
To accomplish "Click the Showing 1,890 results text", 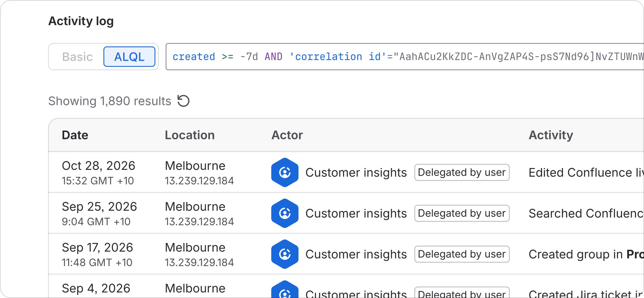I will pyautogui.click(x=110, y=101).
